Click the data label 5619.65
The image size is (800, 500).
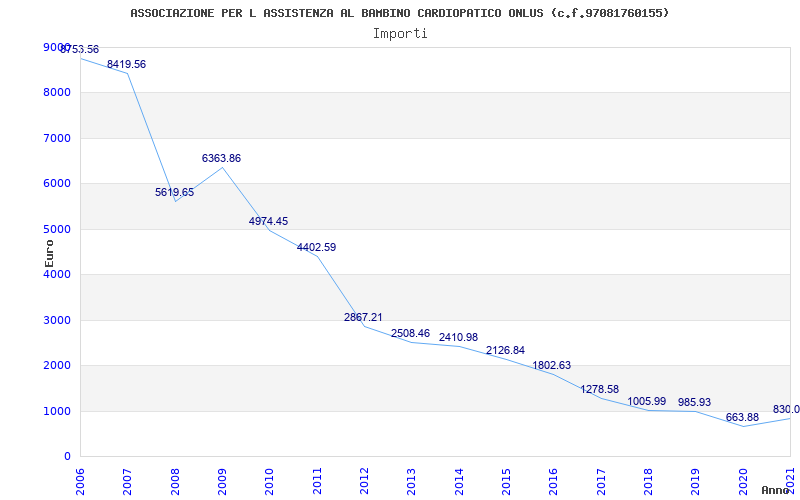point(174,192)
